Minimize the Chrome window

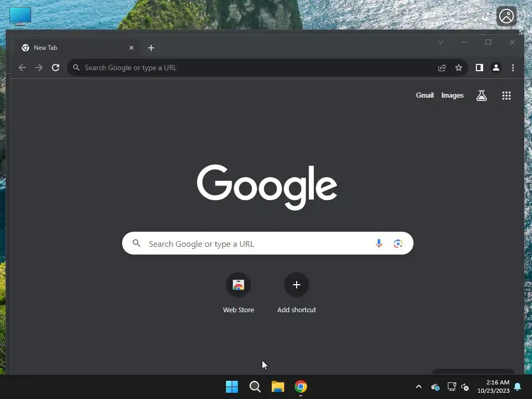[464, 42]
